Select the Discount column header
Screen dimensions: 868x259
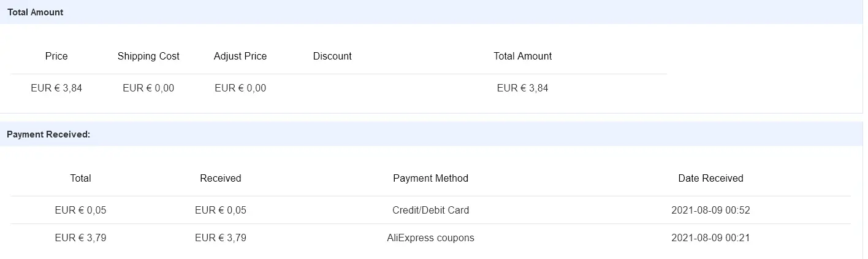tap(332, 56)
